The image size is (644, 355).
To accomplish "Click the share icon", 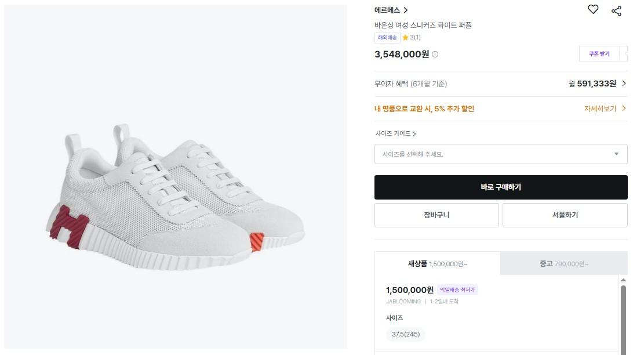I will point(616,11).
